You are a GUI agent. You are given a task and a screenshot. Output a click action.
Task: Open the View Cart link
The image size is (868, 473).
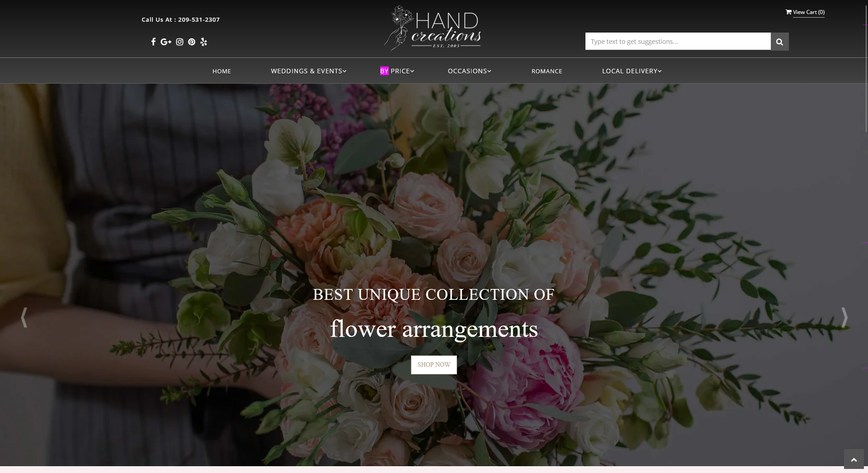(808, 12)
